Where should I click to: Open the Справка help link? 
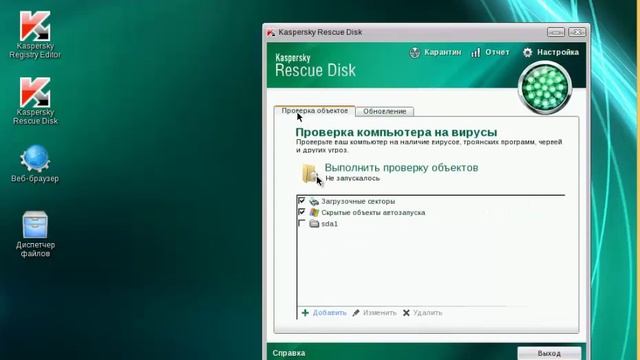click(289, 353)
